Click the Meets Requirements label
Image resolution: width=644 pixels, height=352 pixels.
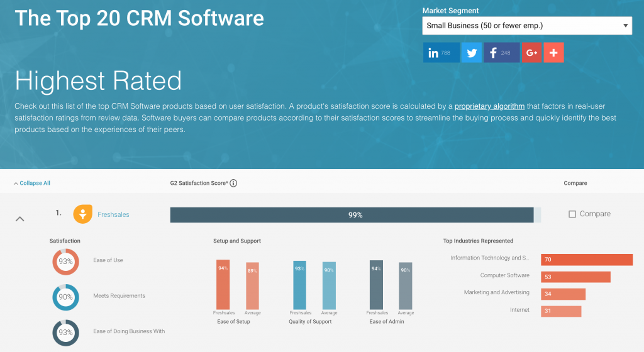[119, 296]
